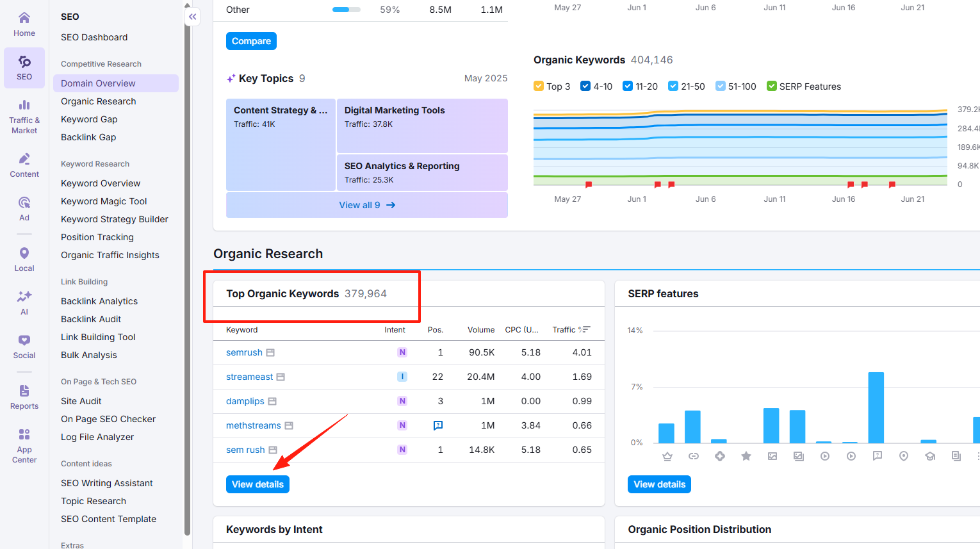Click the tallest bar in SERP features chart
Screen dimensions: 980x549
pos(876,407)
